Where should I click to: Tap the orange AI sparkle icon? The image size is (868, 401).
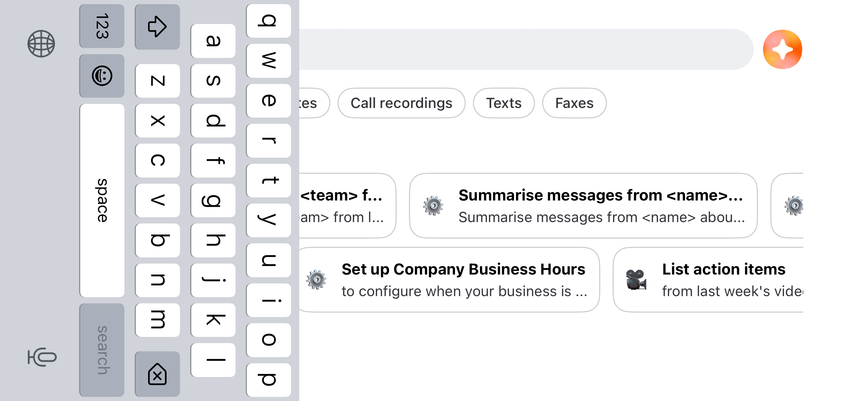782,49
